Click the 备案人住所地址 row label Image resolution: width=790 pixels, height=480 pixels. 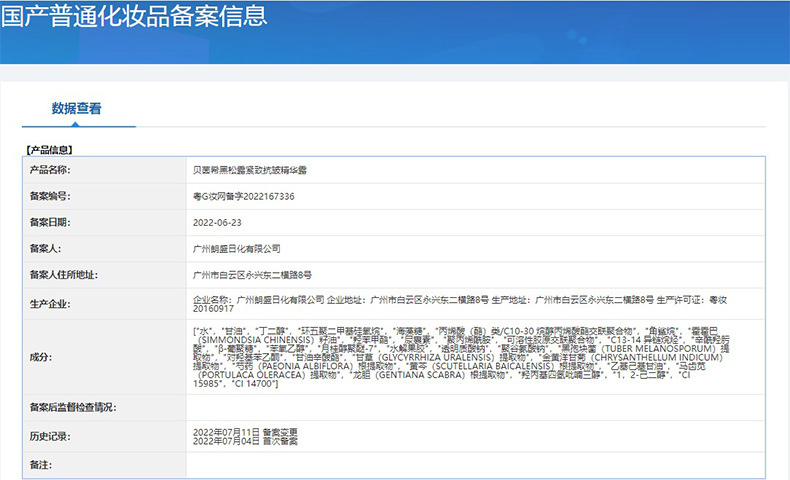pos(63,275)
